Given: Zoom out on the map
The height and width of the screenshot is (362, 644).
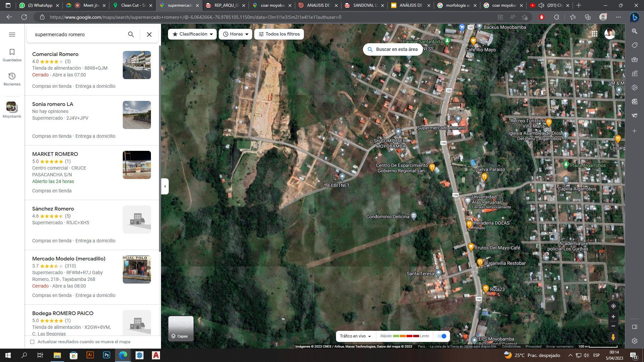Looking at the screenshot, I should point(613,326).
